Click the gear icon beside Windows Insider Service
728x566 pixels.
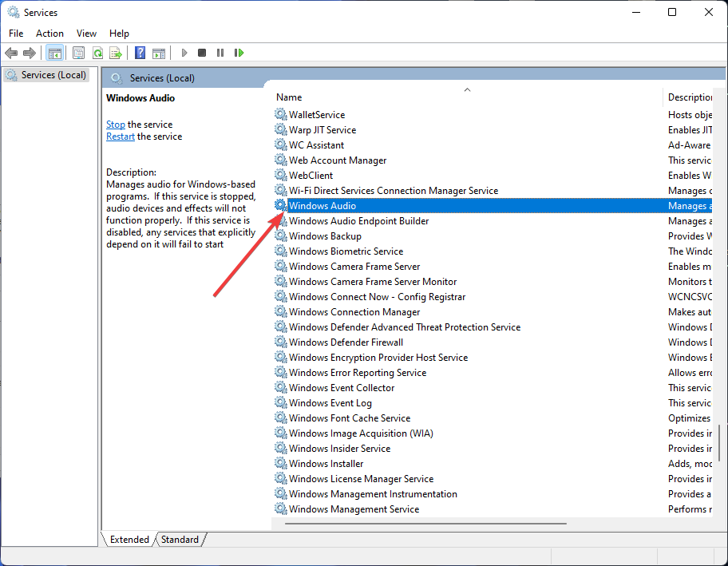point(280,448)
